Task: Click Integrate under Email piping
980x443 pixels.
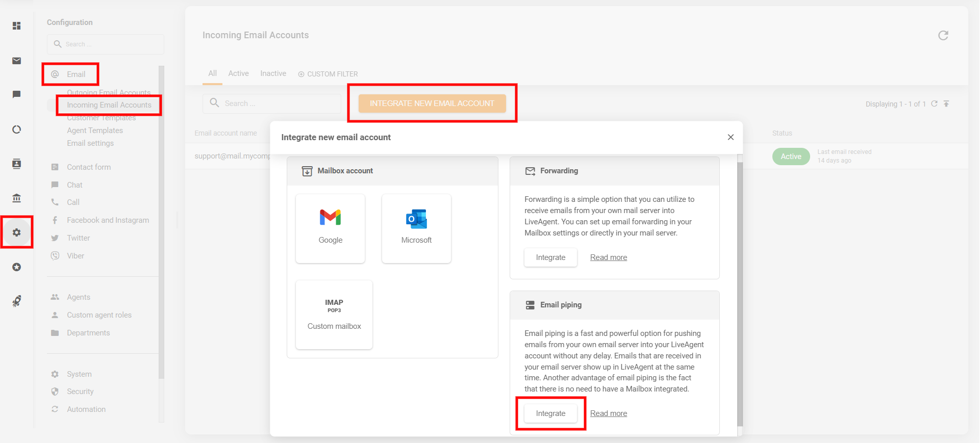Action: tap(550, 413)
